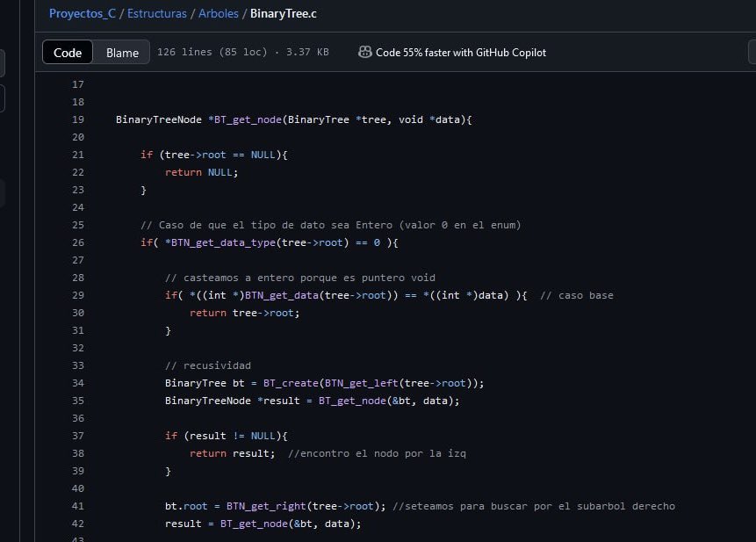
Task: Select line number 38
Action: (78, 453)
